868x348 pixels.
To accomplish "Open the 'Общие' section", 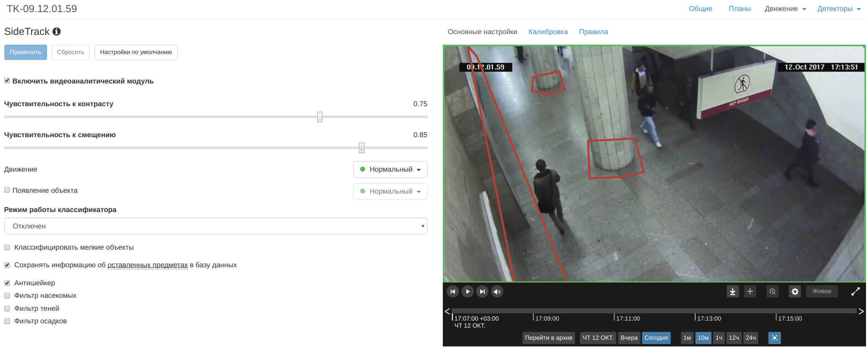I will (x=701, y=9).
